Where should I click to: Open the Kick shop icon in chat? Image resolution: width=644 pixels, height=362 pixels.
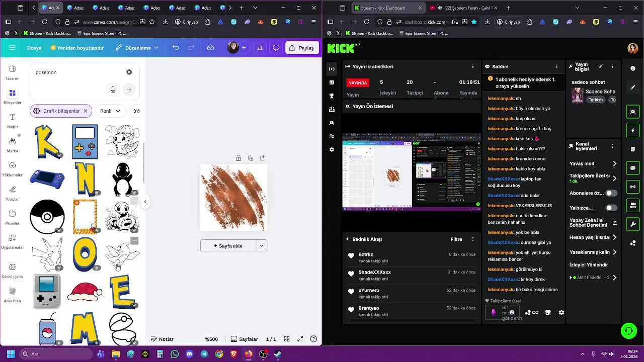point(548,312)
